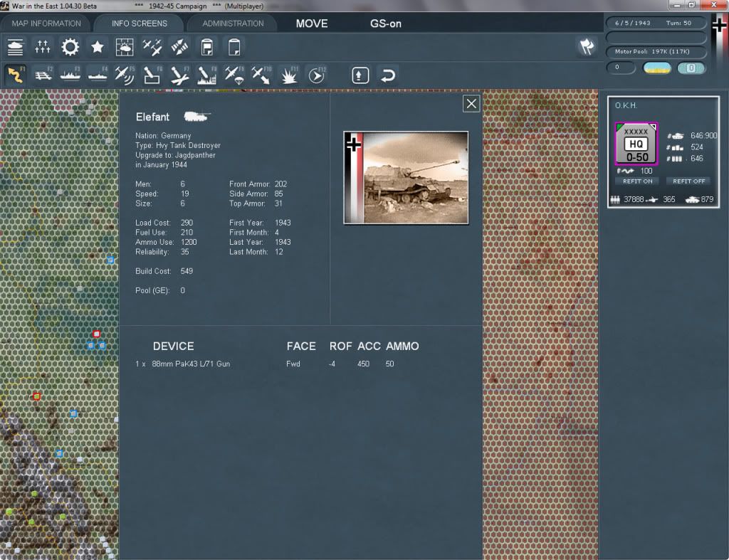Click the Motor Pool 197K (117K) readout
Viewport: 729px width, 560px height.
(x=655, y=51)
